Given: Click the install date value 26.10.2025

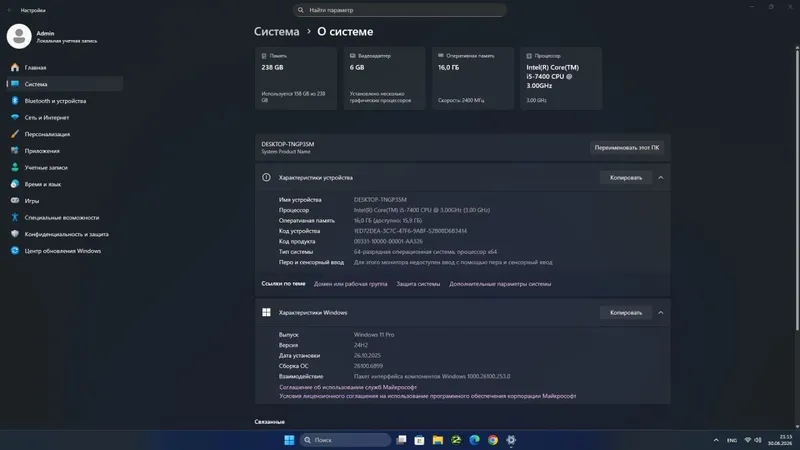Looking at the screenshot, I should pyautogui.click(x=367, y=356).
